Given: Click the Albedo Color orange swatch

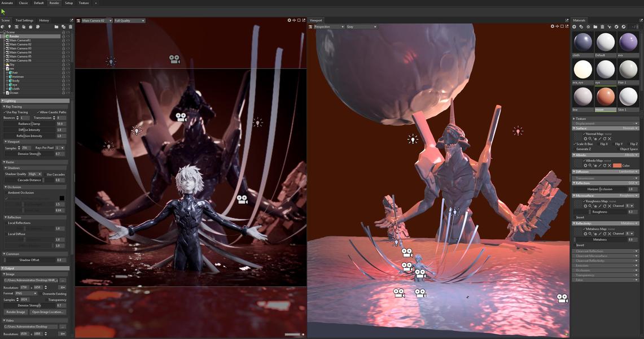Looking at the screenshot, I should 617,165.
